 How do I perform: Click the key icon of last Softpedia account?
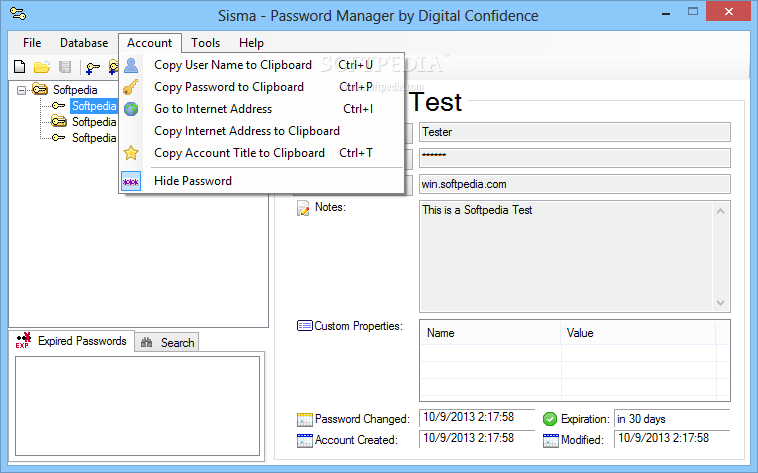tap(58, 137)
